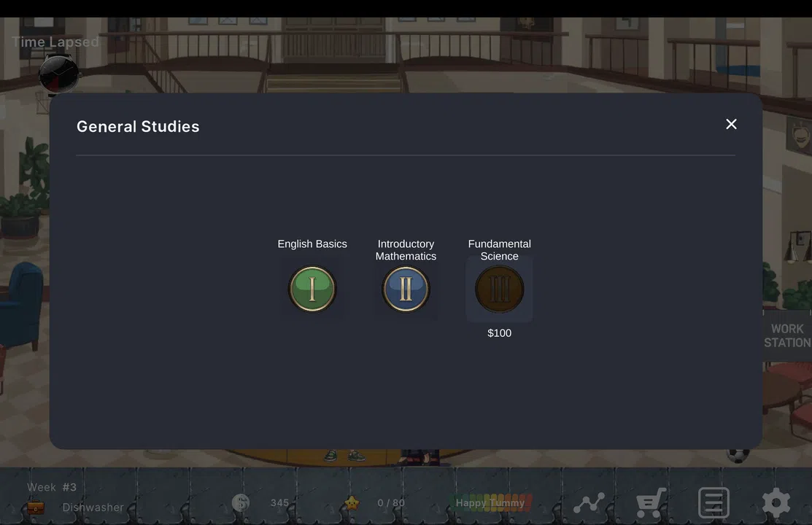The height and width of the screenshot is (525, 812).
Task: Click the star experience icon
Action: 352,502
